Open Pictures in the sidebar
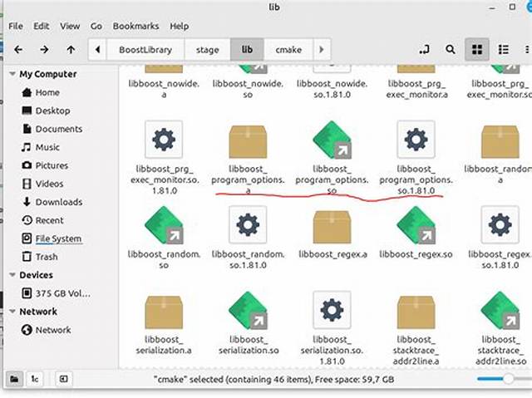 click(x=45, y=165)
